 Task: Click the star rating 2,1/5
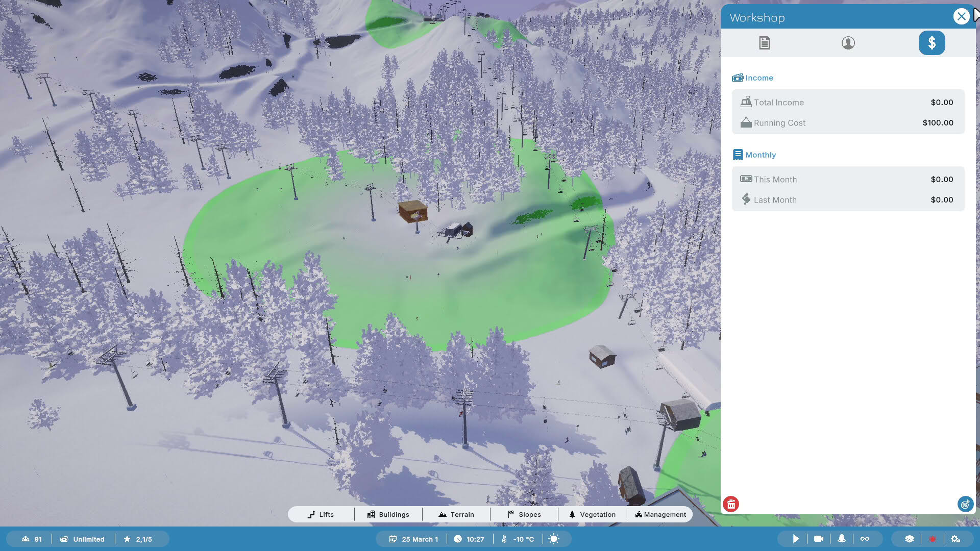[x=138, y=539]
